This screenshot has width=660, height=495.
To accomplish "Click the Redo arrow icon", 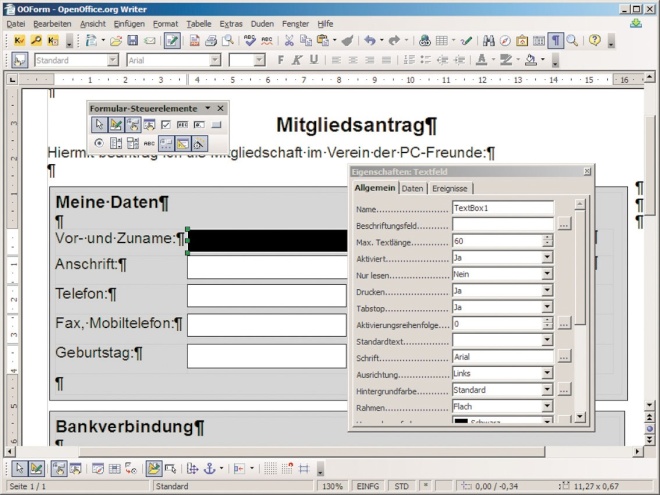I will pyautogui.click(x=394, y=40).
